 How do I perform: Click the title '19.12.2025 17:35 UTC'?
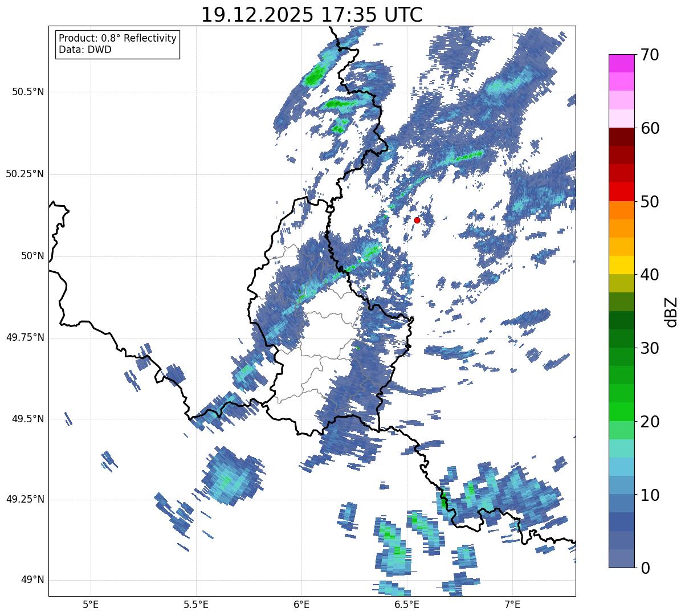(312, 15)
